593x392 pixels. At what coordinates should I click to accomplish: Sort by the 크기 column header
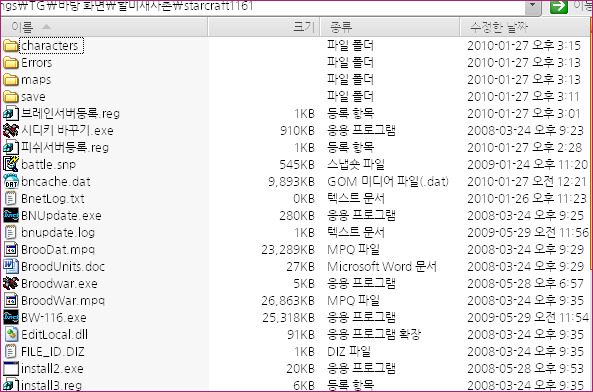point(264,27)
